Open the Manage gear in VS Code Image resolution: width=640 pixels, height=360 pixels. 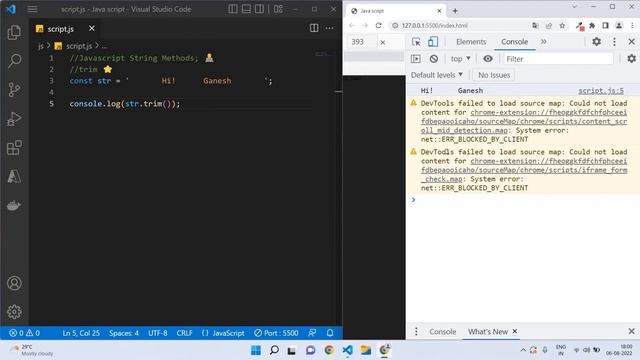[x=14, y=312]
